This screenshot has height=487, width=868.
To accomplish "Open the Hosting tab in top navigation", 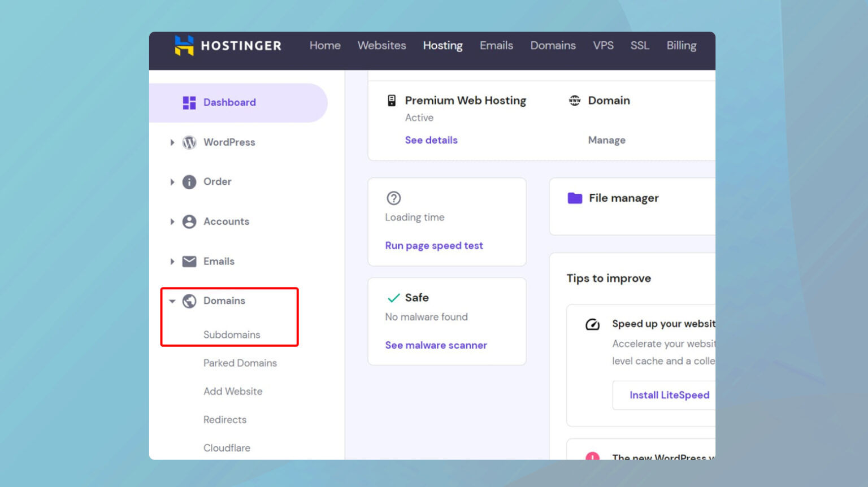I will pos(442,45).
